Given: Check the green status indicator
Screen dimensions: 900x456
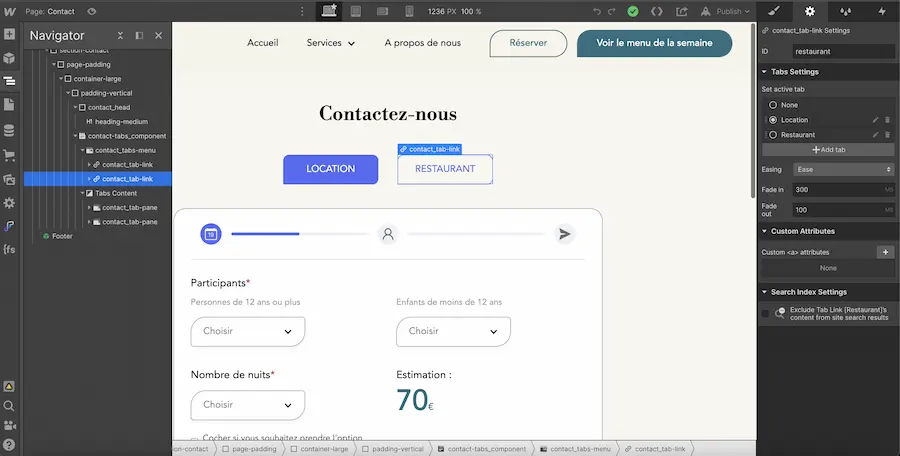Looking at the screenshot, I should coord(633,11).
